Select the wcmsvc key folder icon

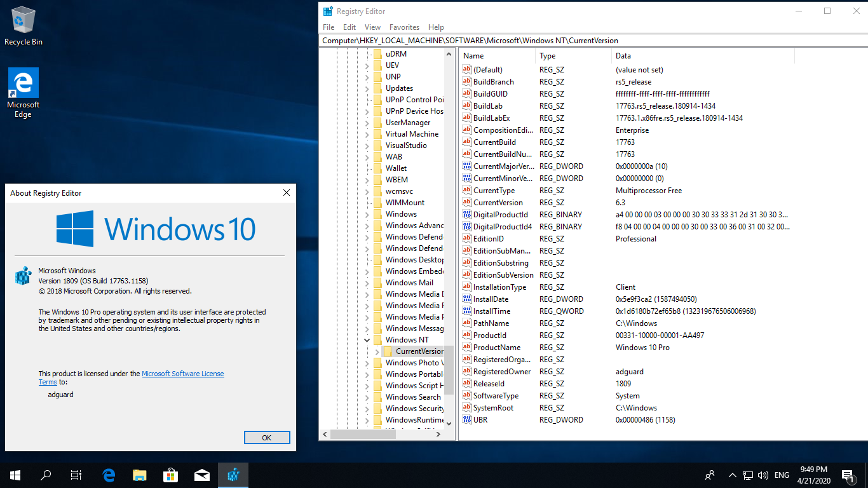tap(377, 191)
